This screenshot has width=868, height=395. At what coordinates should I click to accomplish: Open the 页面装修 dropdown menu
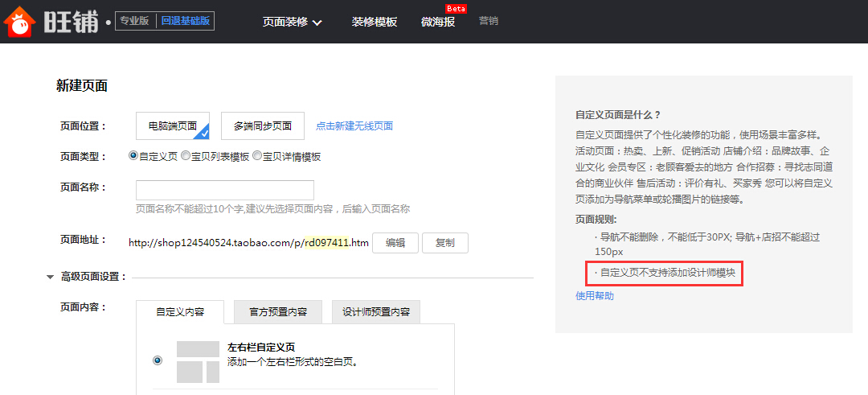click(293, 23)
